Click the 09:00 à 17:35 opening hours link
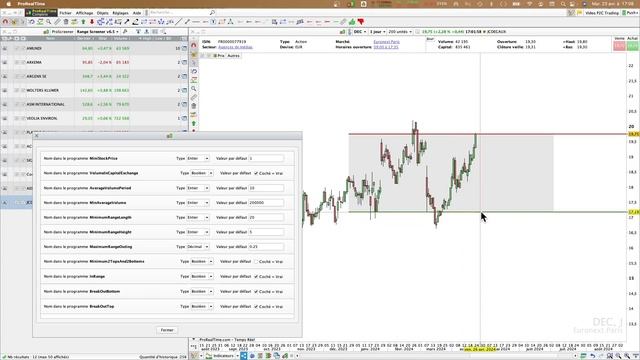 386,47
